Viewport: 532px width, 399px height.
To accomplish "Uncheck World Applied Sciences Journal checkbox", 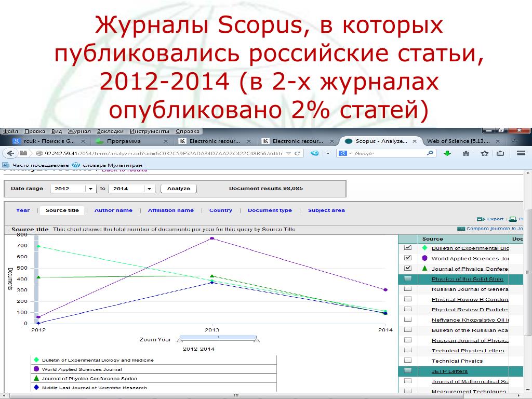I will [x=408, y=258].
